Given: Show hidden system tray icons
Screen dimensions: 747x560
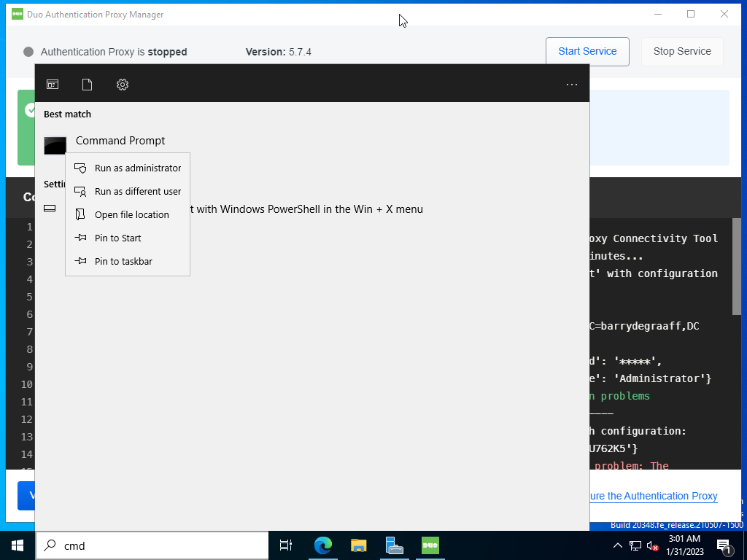Looking at the screenshot, I should click(617, 545).
